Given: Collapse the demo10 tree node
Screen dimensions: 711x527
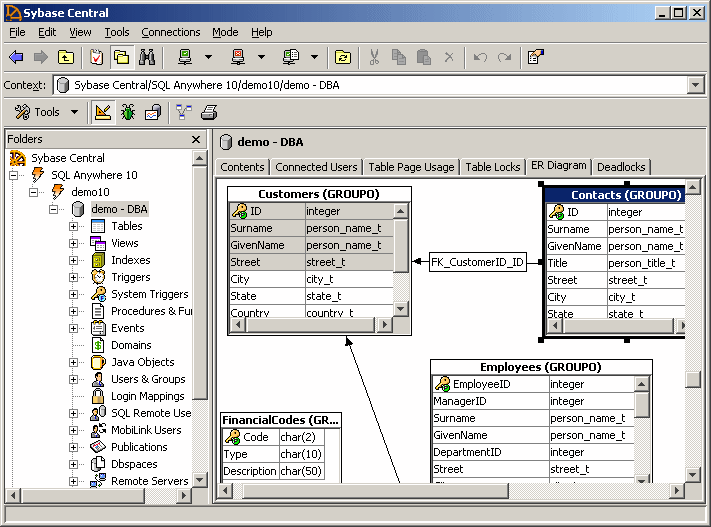Looking at the screenshot, I should pos(34,192).
